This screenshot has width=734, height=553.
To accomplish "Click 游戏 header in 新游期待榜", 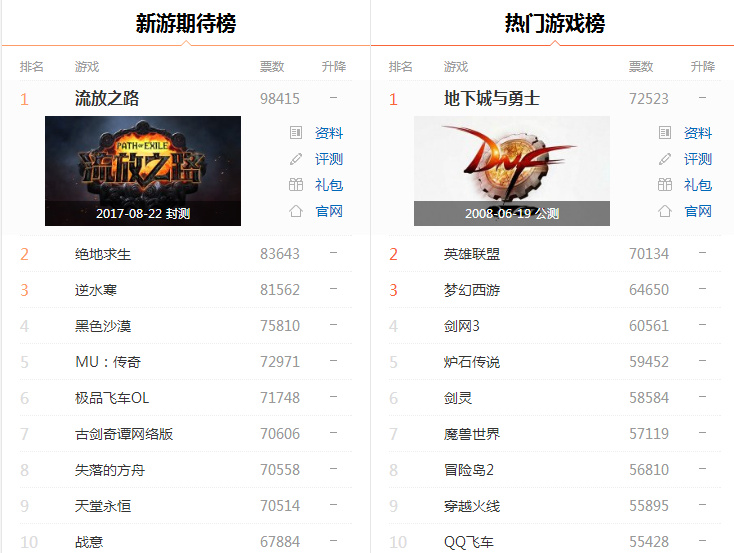I will (87, 66).
